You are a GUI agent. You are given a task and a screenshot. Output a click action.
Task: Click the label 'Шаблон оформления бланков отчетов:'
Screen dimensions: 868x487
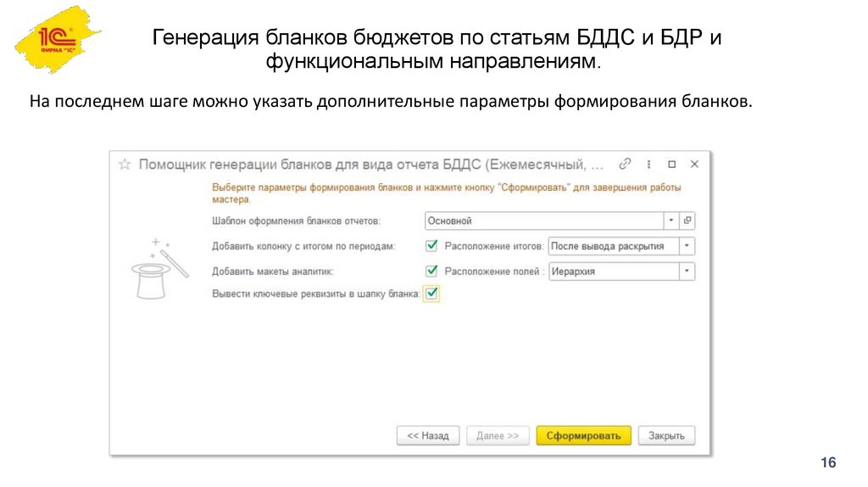pyautogui.click(x=296, y=221)
